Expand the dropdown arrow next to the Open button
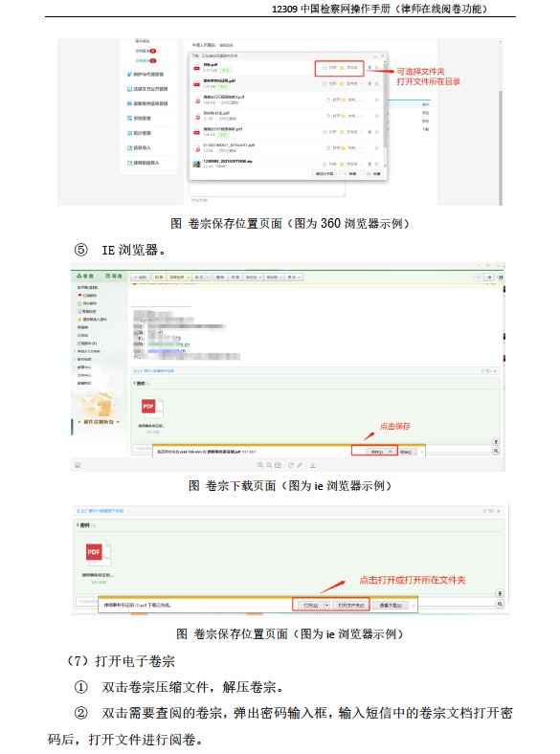The image size is (560, 754). [327, 606]
